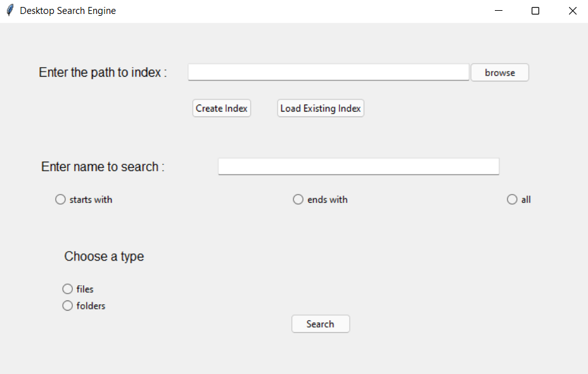Minimize the Desktop Search Engine window
Screen dimensions: 588x374
[x=499, y=11]
